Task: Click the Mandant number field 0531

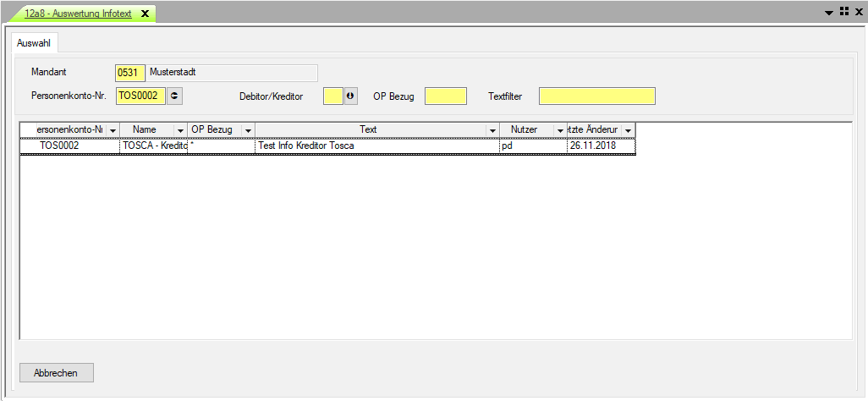Action: (129, 73)
